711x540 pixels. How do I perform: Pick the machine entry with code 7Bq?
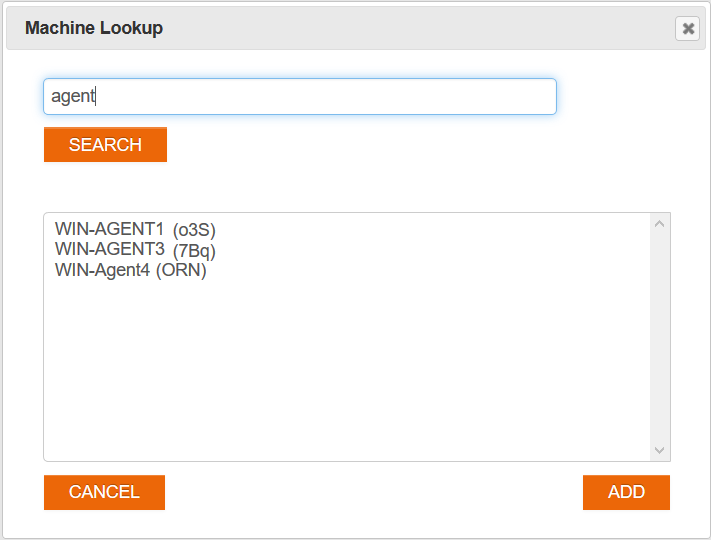pos(135,250)
